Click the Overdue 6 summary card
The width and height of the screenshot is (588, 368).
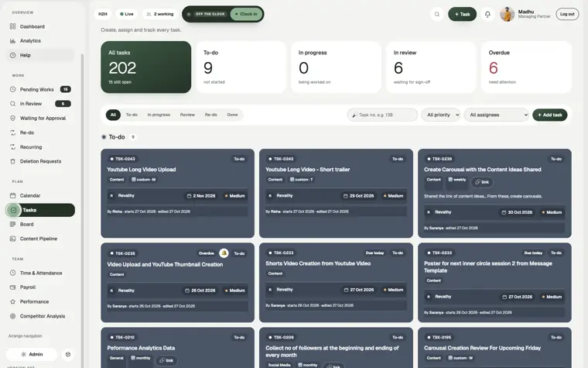tap(526, 67)
